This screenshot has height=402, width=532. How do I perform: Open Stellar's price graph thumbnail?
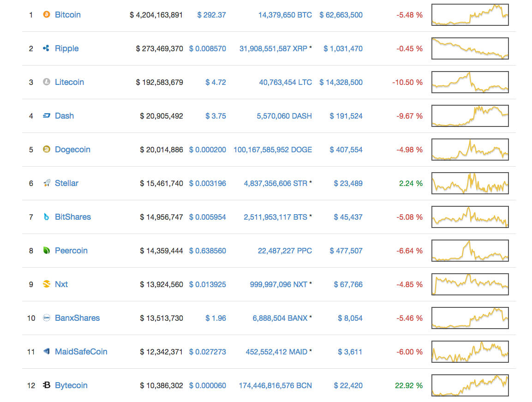click(x=470, y=183)
